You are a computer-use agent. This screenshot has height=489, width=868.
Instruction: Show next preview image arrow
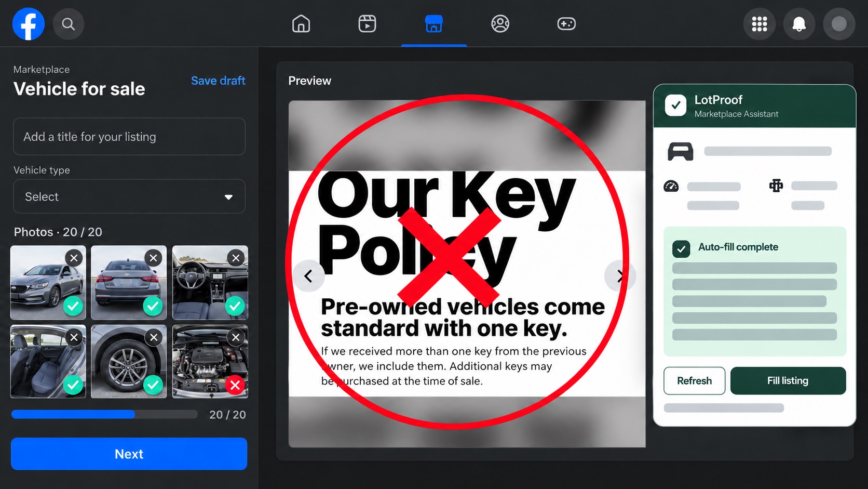(x=620, y=276)
